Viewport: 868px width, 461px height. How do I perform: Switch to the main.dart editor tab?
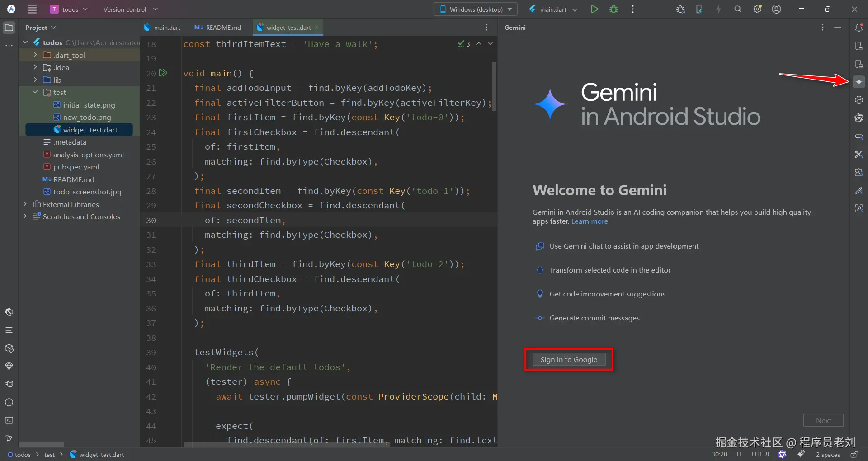162,28
